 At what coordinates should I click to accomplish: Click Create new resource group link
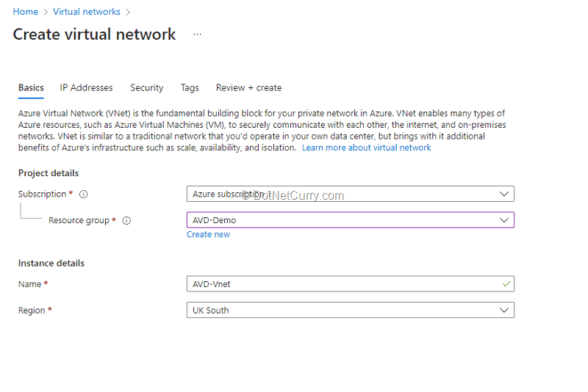(x=209, y=234)
